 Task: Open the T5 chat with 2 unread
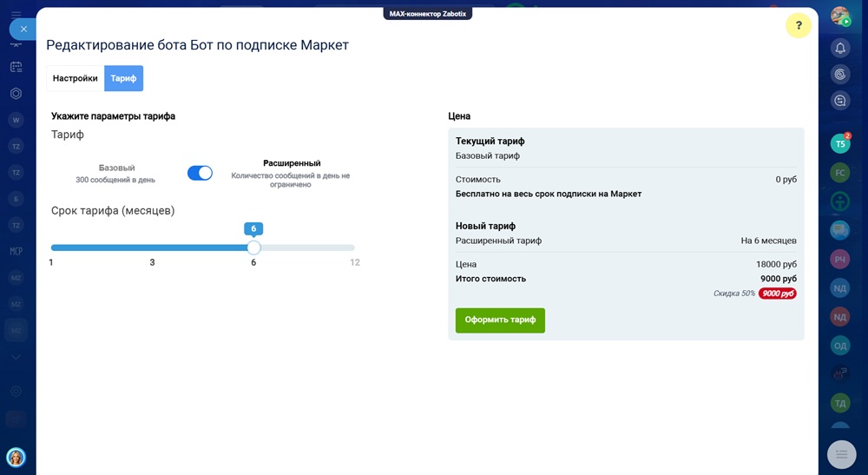840,144
